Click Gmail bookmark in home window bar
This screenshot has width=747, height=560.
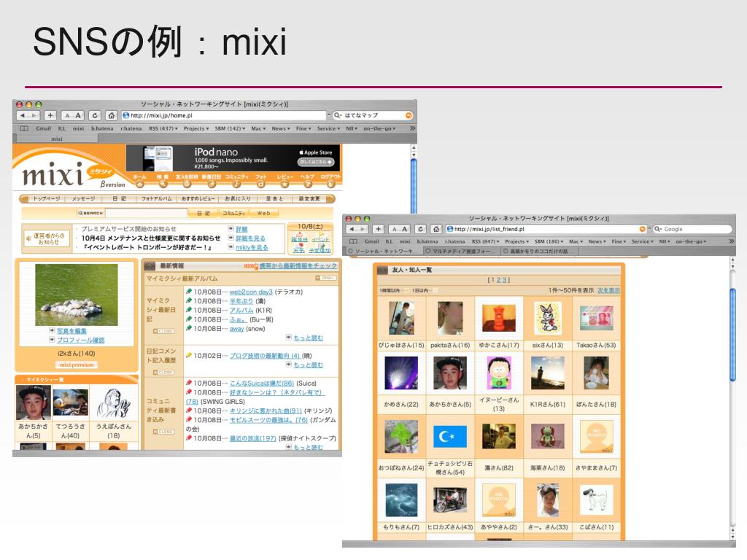pyautogui.click(x=43, y=128)
